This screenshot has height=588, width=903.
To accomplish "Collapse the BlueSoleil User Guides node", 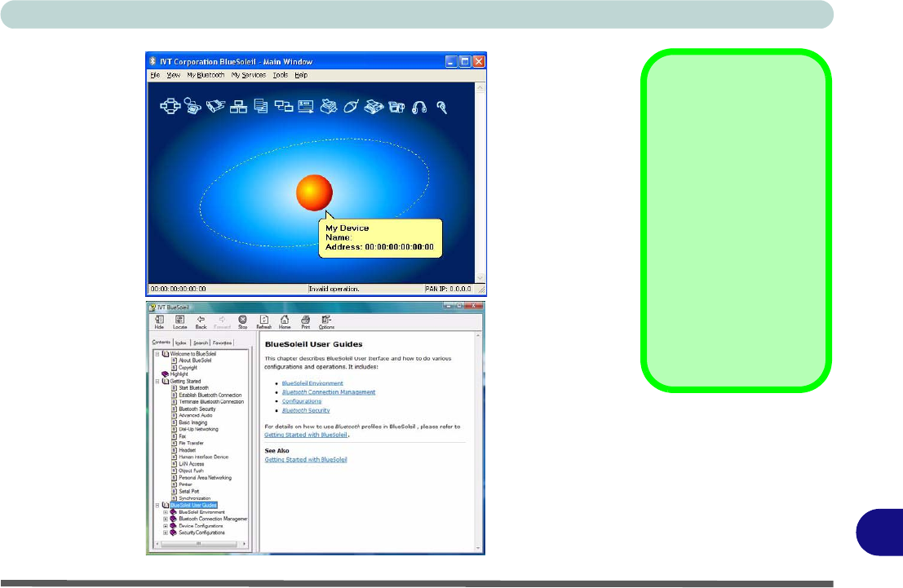I will point(157,505).
